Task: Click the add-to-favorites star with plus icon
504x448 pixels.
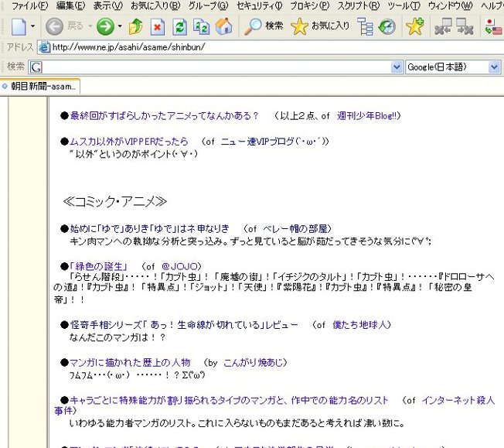Action: [415, 26]
